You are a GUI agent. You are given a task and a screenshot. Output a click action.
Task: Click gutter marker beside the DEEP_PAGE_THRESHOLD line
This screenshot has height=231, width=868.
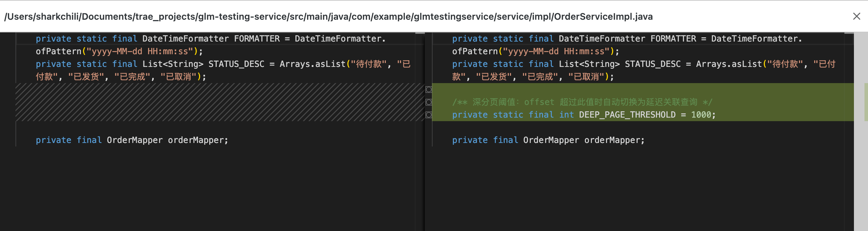(428, 115)
